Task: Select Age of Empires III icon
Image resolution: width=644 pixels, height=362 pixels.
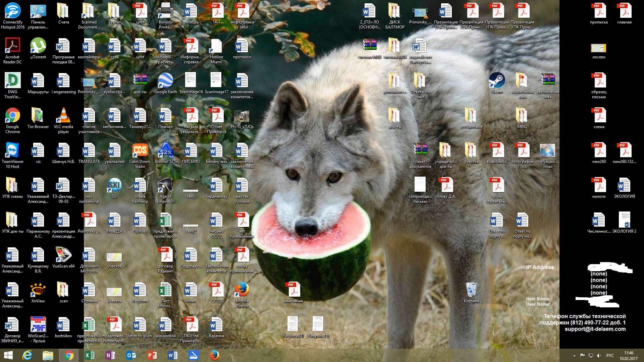Action: point(165,186)
